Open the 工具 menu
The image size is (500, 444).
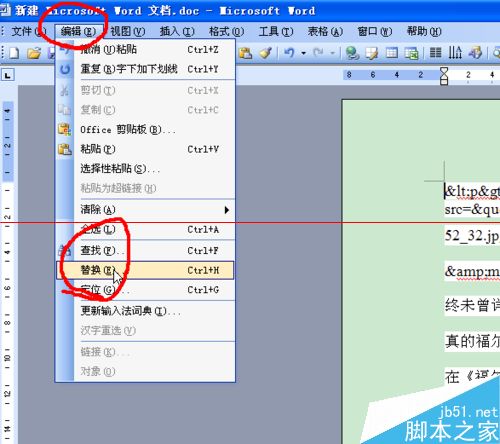(276, 32)
